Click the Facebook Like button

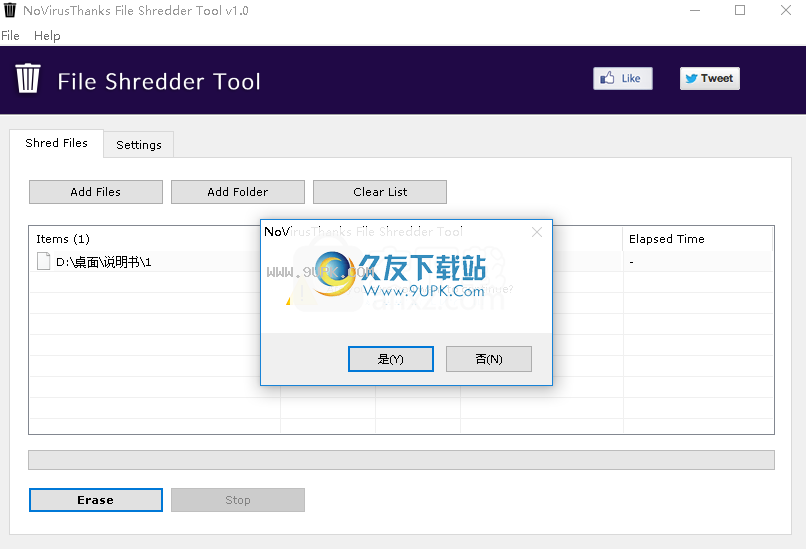[x=622, y=78]
